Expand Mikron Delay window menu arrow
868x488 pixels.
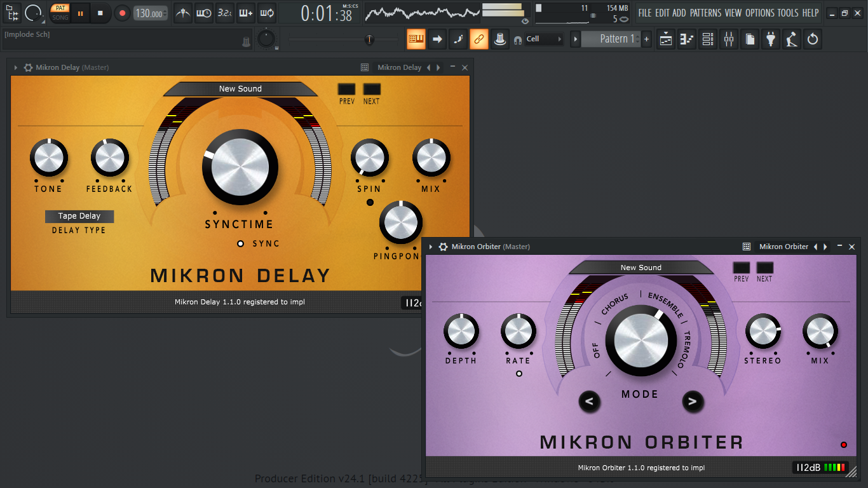click(16, 67)
